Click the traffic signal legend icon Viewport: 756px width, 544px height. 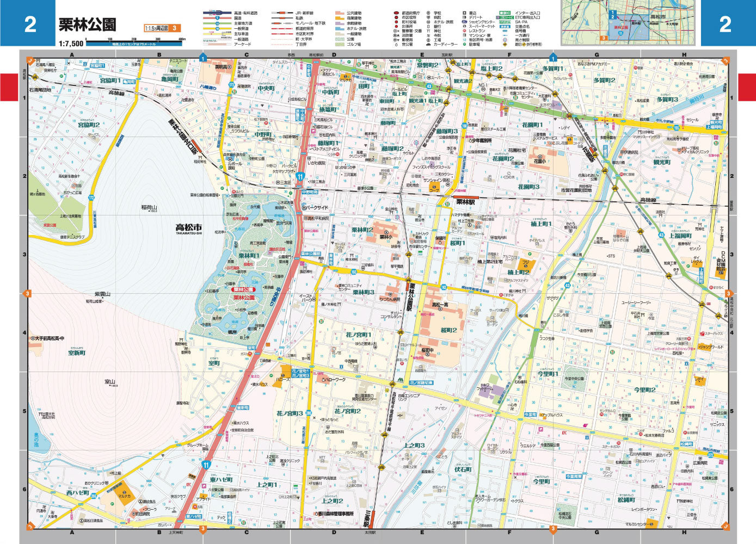(505, 32)
